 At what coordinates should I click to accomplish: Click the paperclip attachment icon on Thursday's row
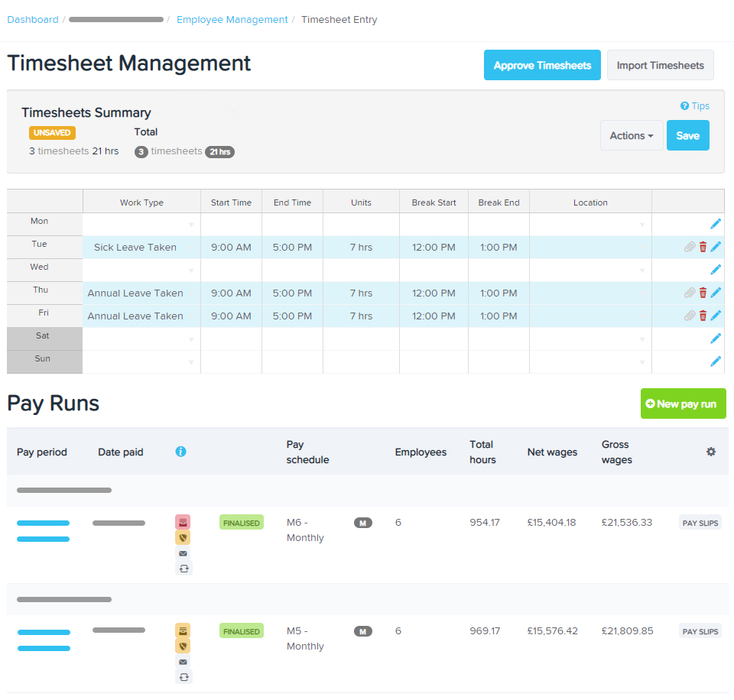click(x=690, y=293)
